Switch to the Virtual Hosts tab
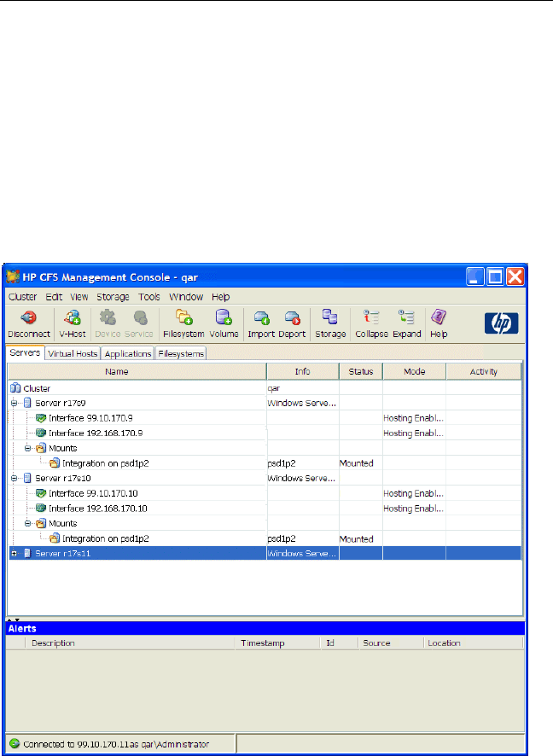This screenshot has width=553, height=756. (73, 353)
